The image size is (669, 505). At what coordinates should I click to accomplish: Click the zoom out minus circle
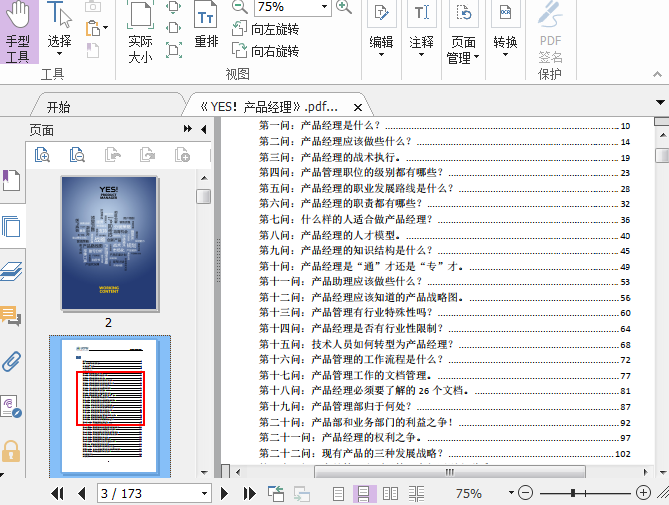coord(525,493)
